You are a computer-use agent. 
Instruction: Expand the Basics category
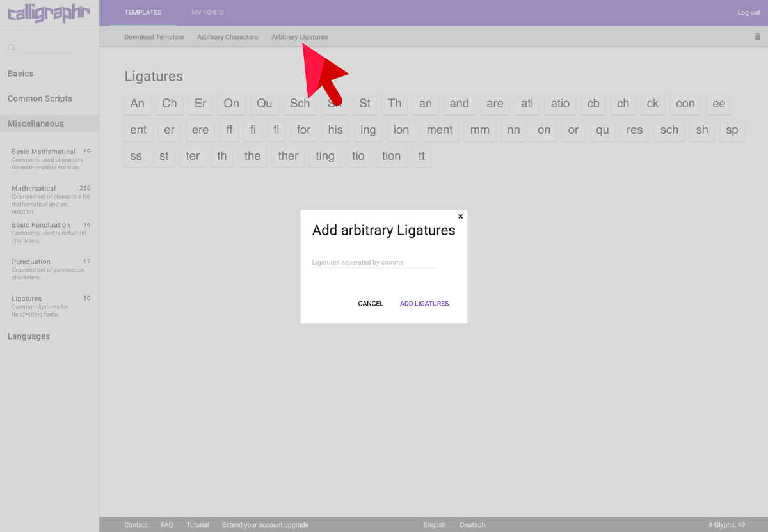coord(20,74)
